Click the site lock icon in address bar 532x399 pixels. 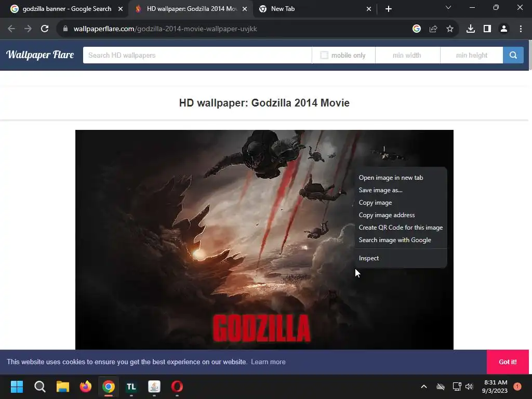65,29
